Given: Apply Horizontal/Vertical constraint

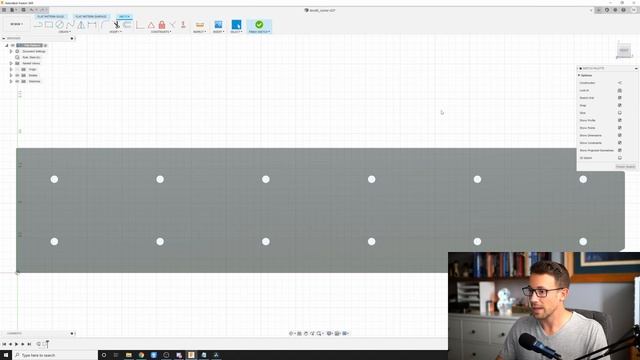Looking at the screenshot, I should tap(140, 25).
